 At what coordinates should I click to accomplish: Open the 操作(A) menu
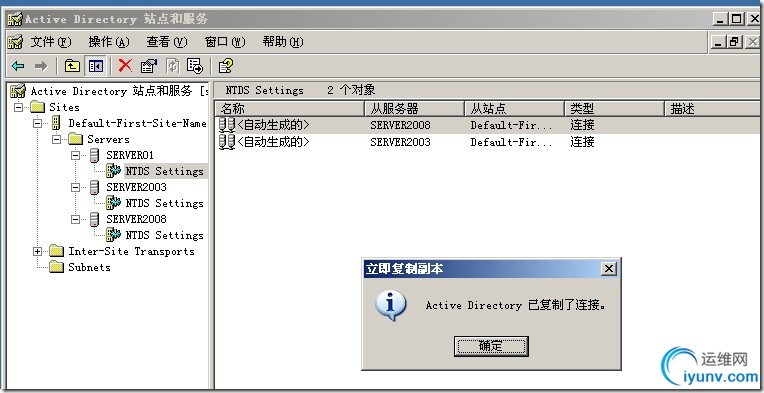(109, 42)
